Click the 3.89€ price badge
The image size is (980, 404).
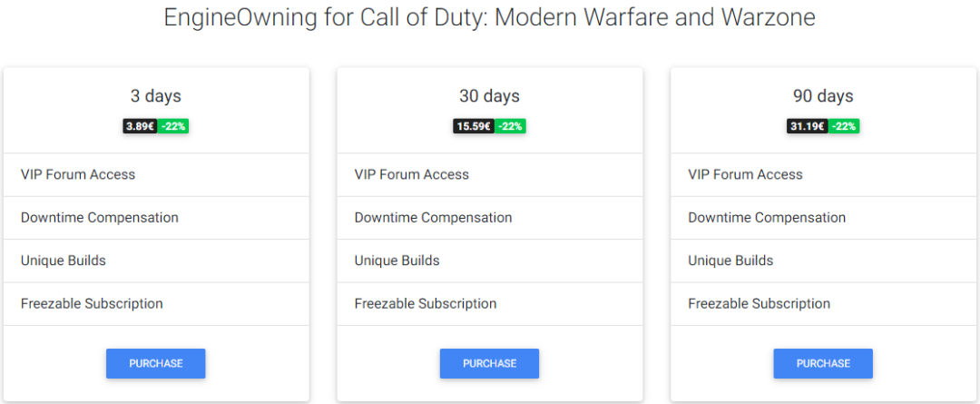(141, 126)
